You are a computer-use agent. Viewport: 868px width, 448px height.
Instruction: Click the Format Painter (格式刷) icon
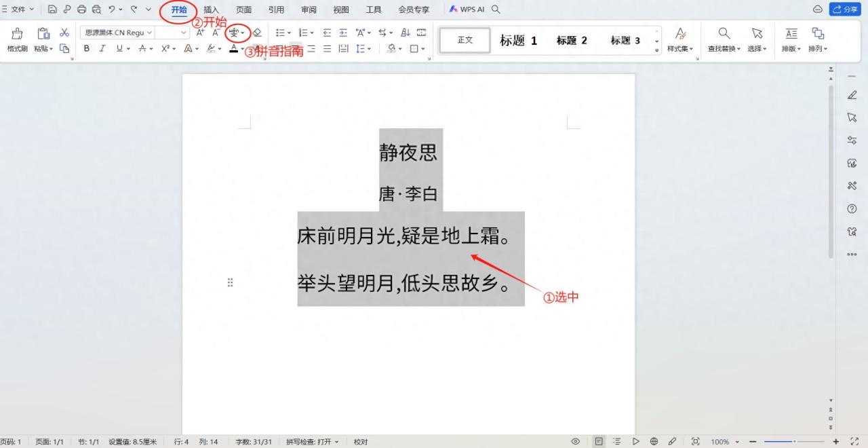[x=17, y=34]
